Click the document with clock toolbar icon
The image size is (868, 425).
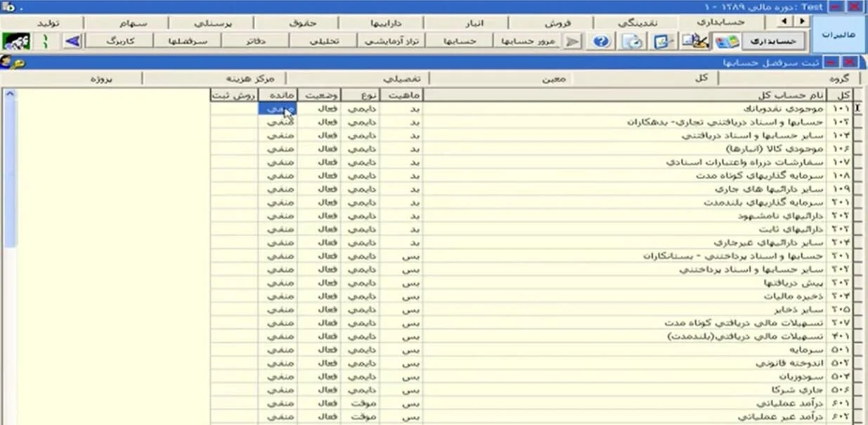[634, 41]
